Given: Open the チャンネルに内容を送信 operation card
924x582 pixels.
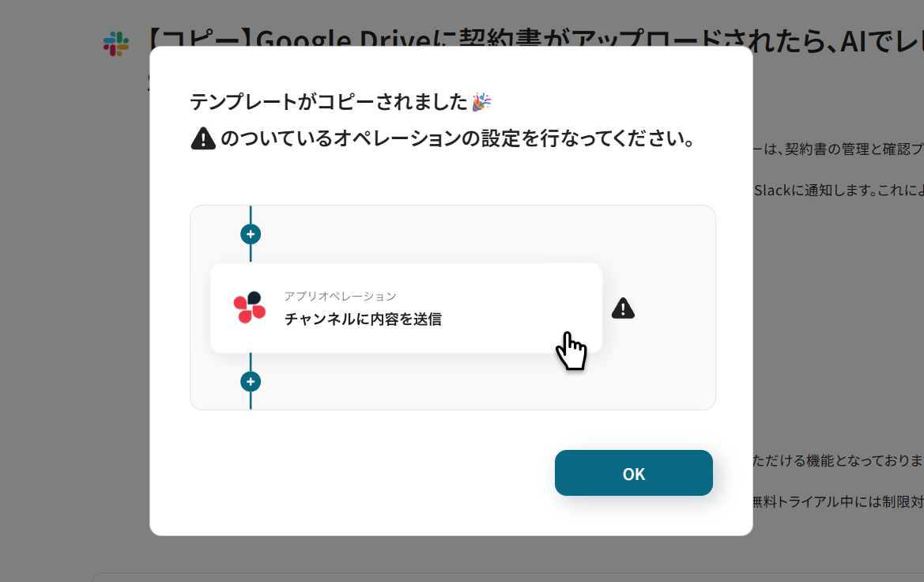Looking at the screenshot, I should (406, 308).
